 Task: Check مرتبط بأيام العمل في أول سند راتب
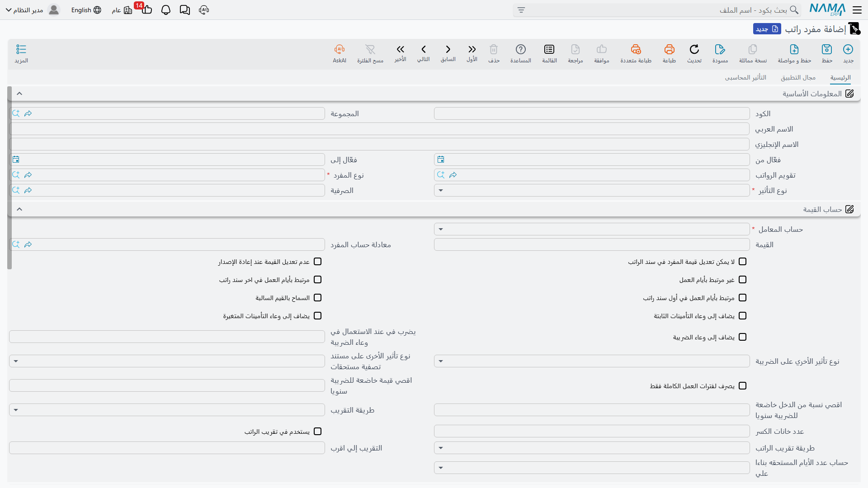click(742, 298)
